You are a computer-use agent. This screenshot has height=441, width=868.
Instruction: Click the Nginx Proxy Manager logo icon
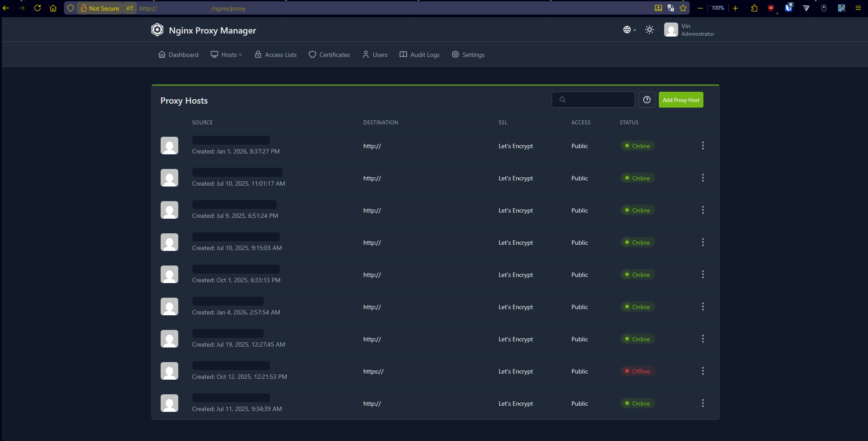[x=157, y=30]
